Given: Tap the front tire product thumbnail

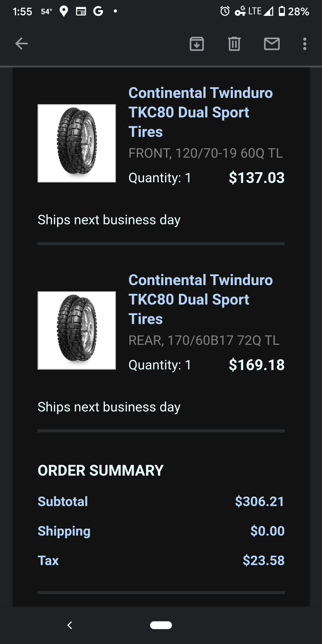Looking at the screenshot, I should click(77, 143).
